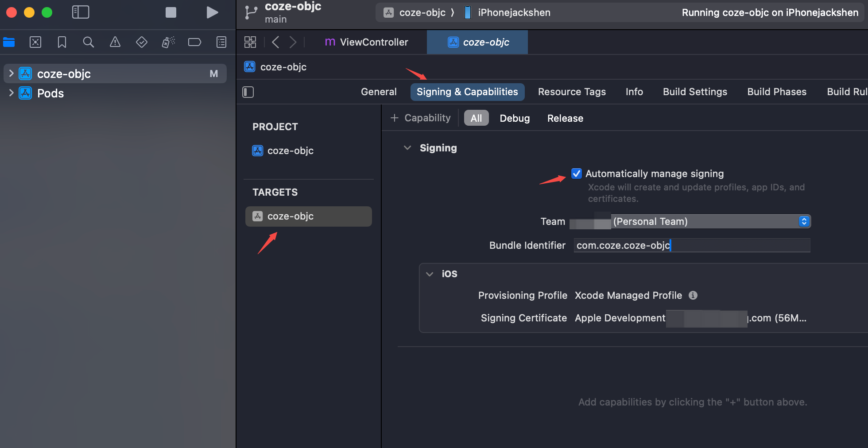868x448 pixels.
Task: Open the Bookmark navigator
Action: (x=62, y=42)
